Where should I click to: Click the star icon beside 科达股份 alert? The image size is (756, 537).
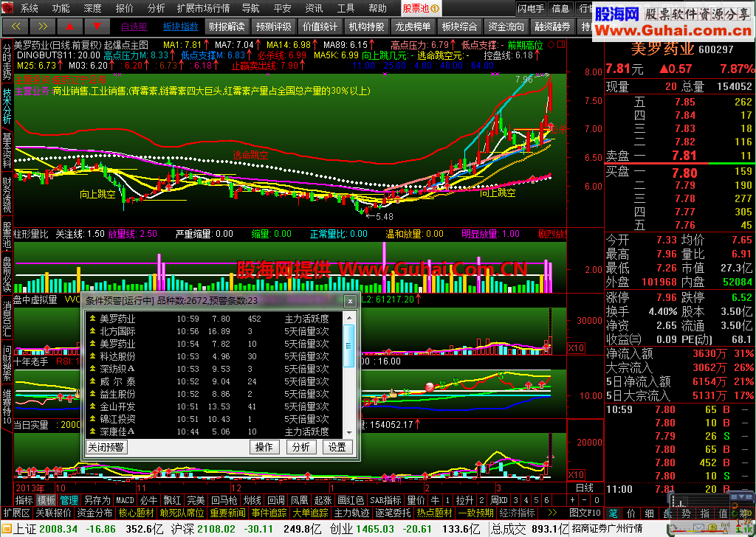pos(92,356)
